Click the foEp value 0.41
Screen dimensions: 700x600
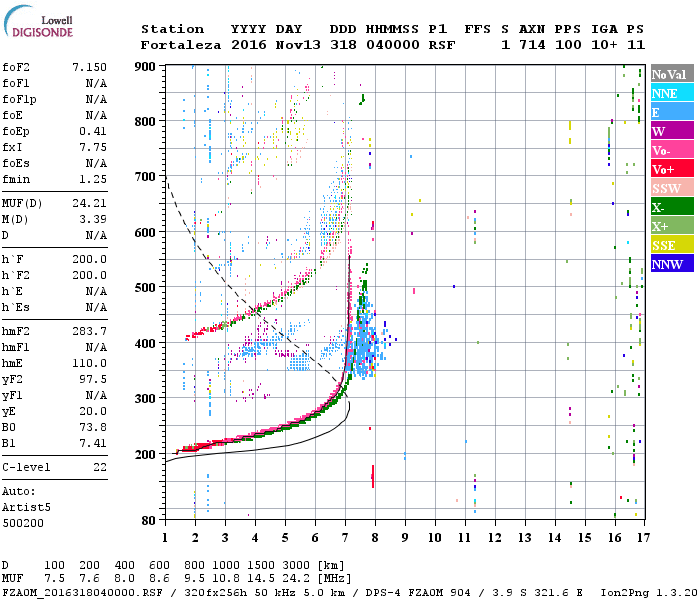[x=93, y=131]
